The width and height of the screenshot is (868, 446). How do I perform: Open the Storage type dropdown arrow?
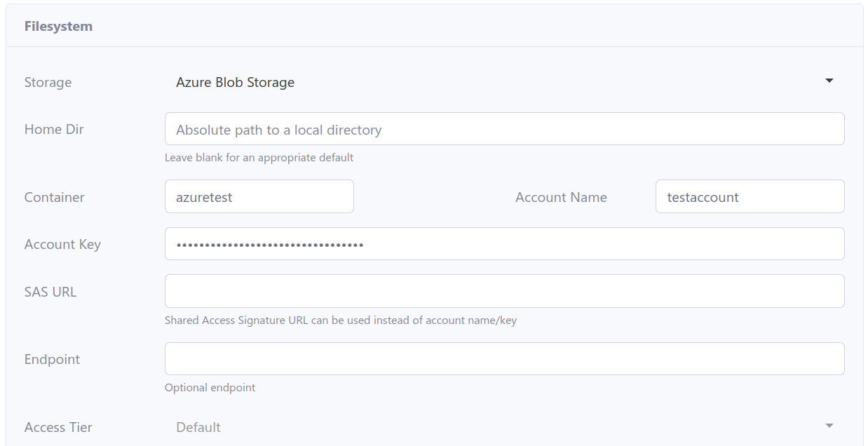click(829, 81)
